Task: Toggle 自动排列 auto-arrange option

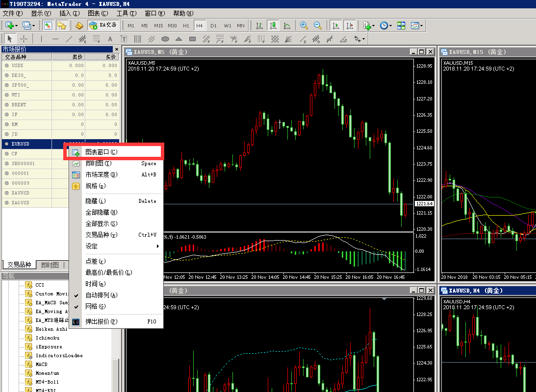Action: (102, 295)
